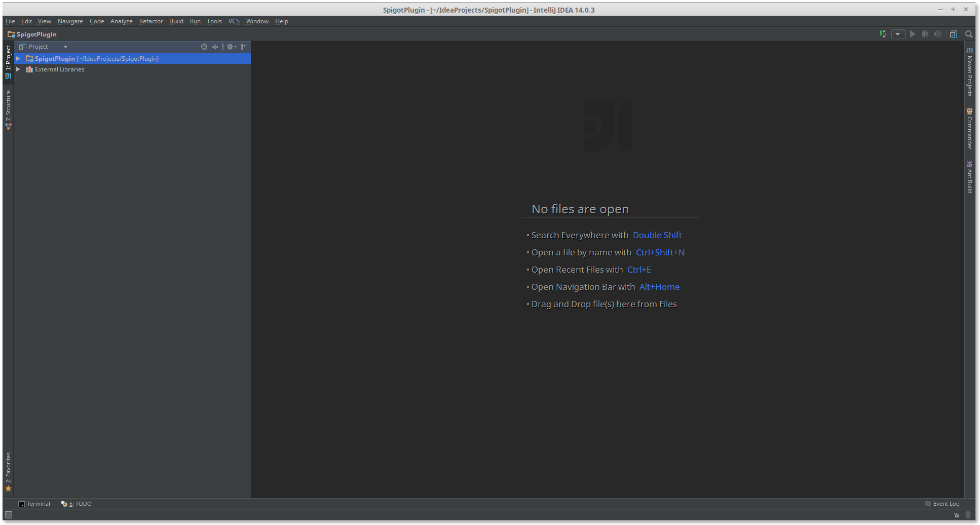Start a Debug session with the bug icon

coord(925,34)
